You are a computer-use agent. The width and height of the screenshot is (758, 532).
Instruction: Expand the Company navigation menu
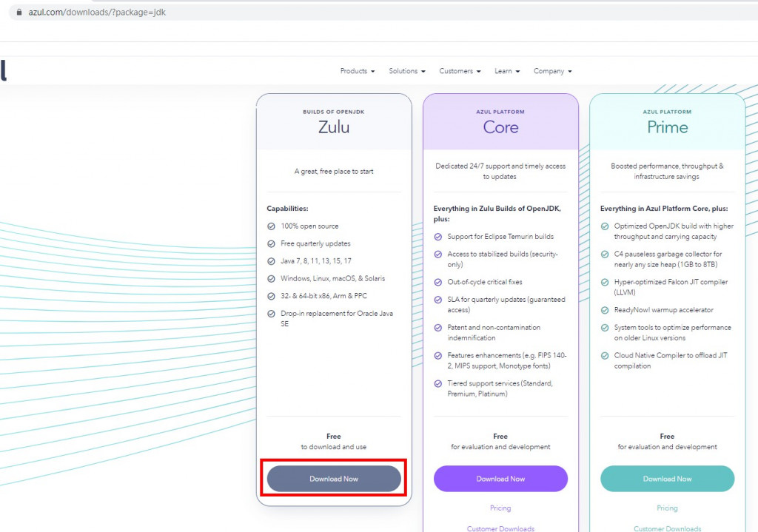(x=552, y=71)
